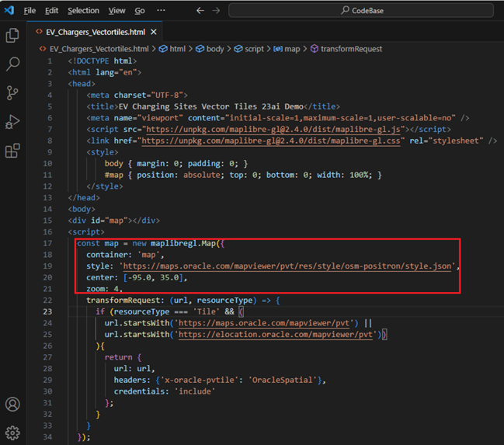This screenshot has height=445, width=504.
Task: Open the Manage gear icon
Action: click(12, 433)
